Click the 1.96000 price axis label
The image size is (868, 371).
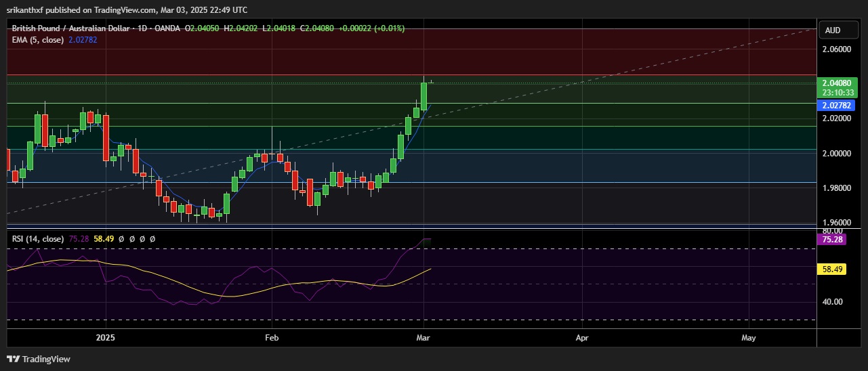pos(836,222)
